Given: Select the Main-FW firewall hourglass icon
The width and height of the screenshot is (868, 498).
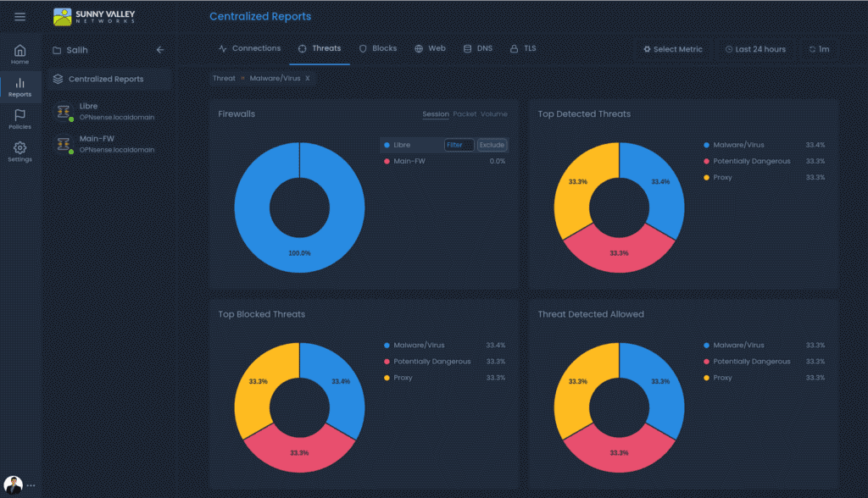Looking at the screenshot, I should (x=63, y=143).
